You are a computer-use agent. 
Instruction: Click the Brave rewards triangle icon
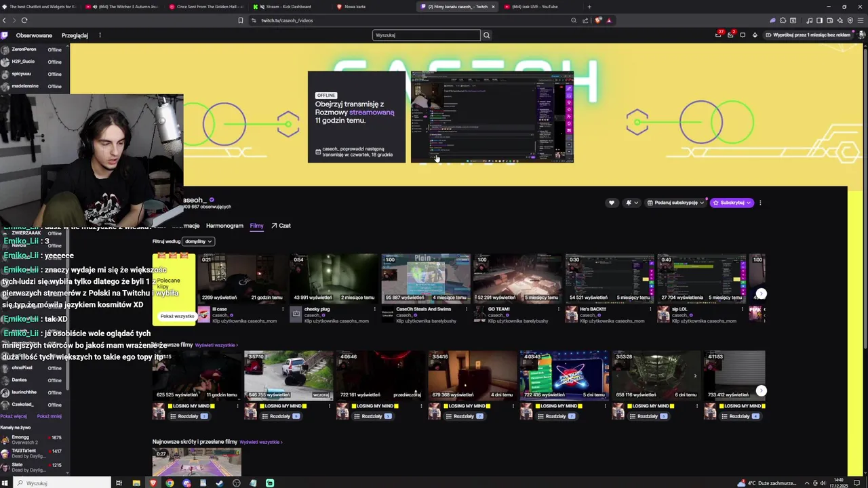(608, 20)
